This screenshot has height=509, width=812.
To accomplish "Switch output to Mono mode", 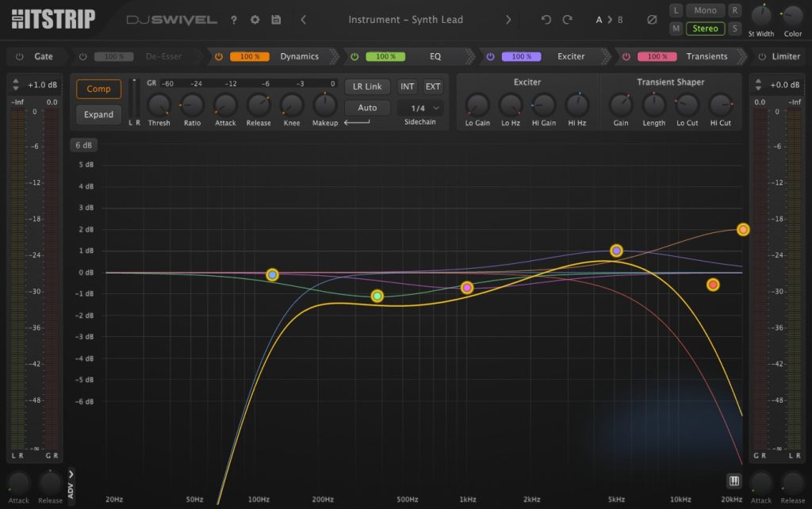I will pyautogui.click(x=705, y=10).
